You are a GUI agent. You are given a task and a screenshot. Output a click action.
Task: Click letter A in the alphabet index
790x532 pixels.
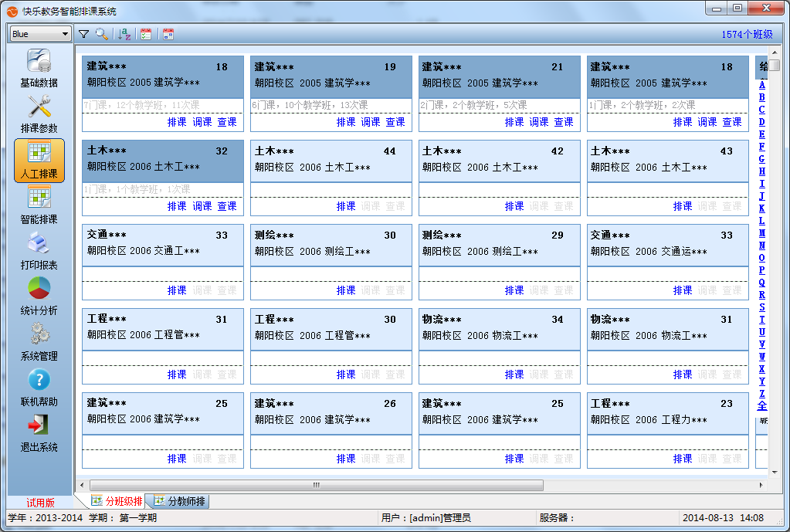[761, 85]
